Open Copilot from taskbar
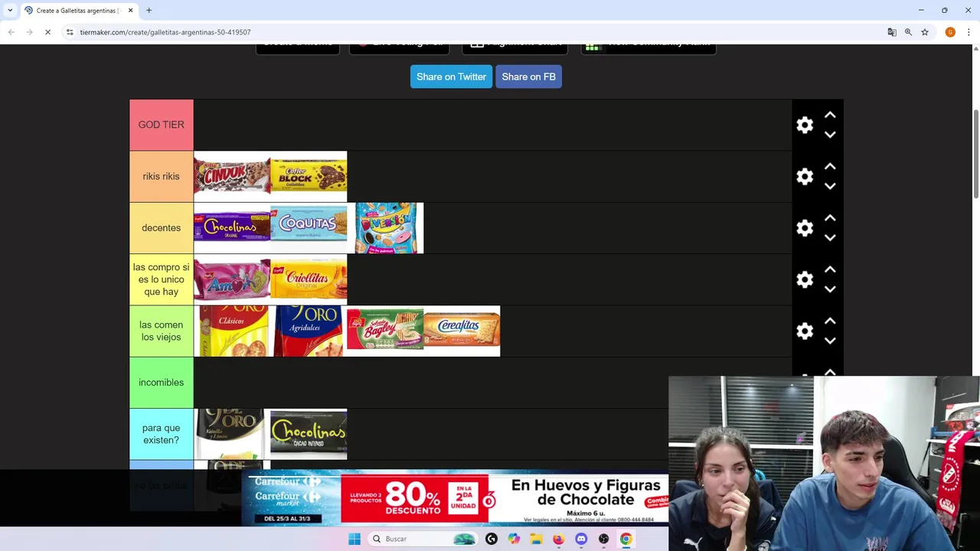Viewport: 980px width, 551px height. pyautogui.click(x=514, y=539)
